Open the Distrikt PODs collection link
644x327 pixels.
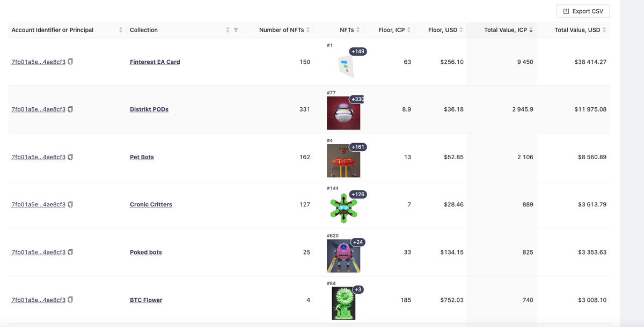(149, 109)
